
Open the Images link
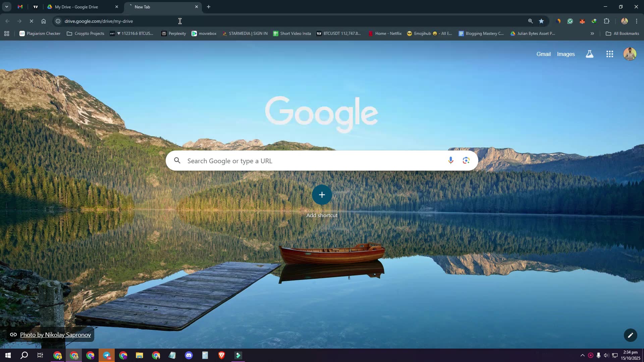pyautogui.click(x=566, y=54)
